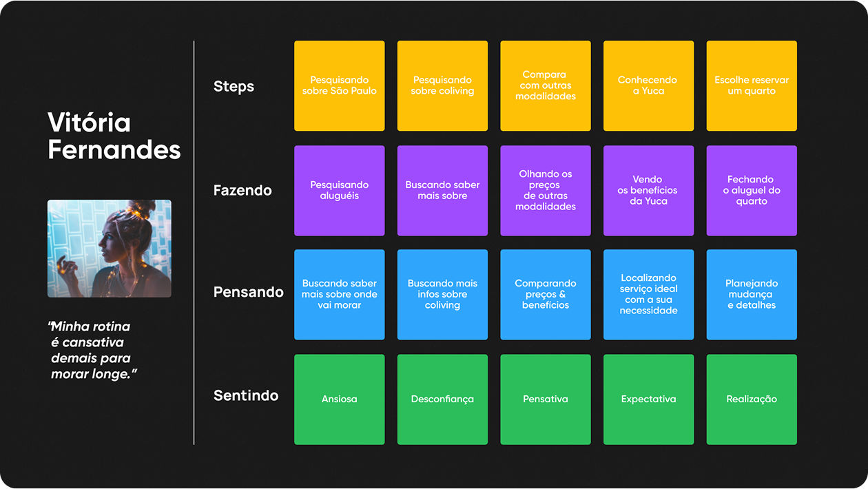This screenshot has width=868, height=489.
Task: Click the green 'Ansiosa' feeling card
Action: (x=339, y=399)
